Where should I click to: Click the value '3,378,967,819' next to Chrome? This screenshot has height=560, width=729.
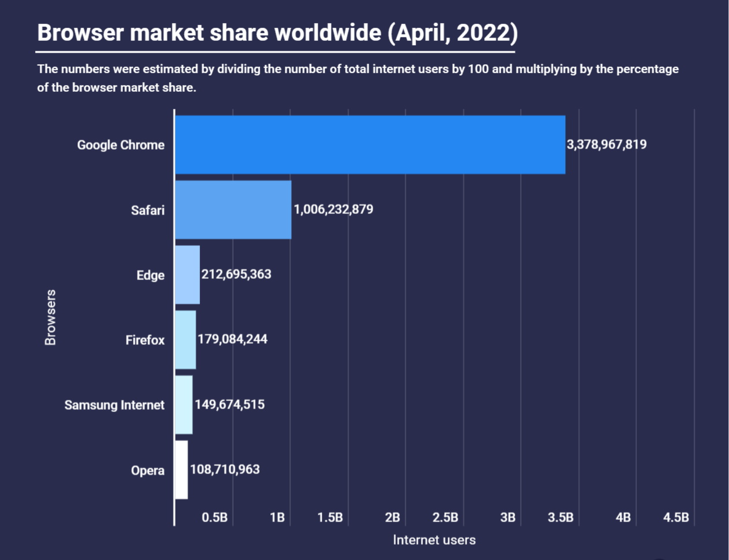pyautogui.click(x=607, y=145)
